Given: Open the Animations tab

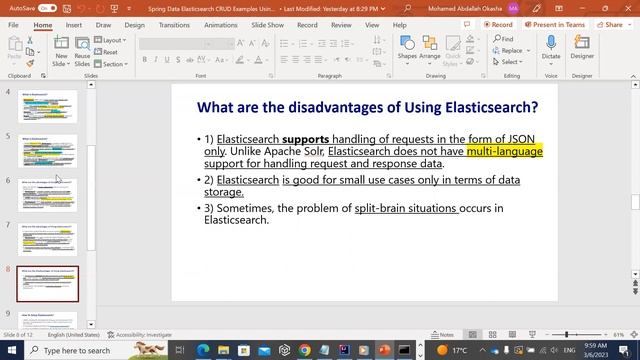Looking at the screenshot, I should tap(220, 25).
